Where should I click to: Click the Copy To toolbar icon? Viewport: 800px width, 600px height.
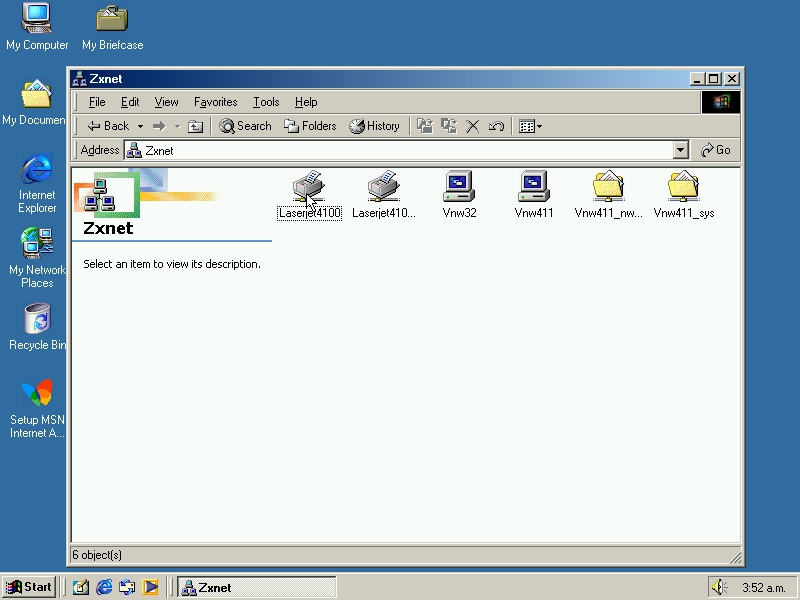click(x=448, y=126)
